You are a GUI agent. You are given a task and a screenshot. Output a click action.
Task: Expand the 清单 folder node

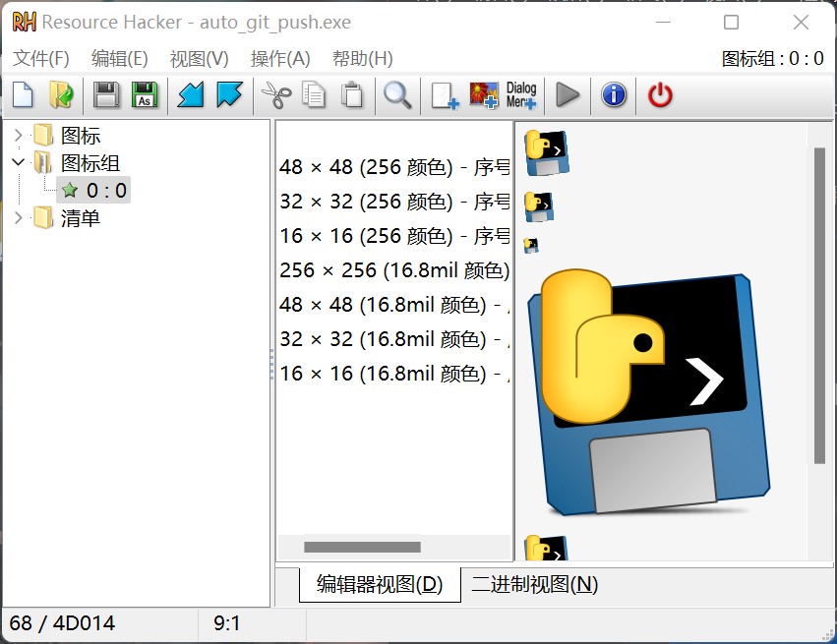pyautogui.click(x=18, y=217)
